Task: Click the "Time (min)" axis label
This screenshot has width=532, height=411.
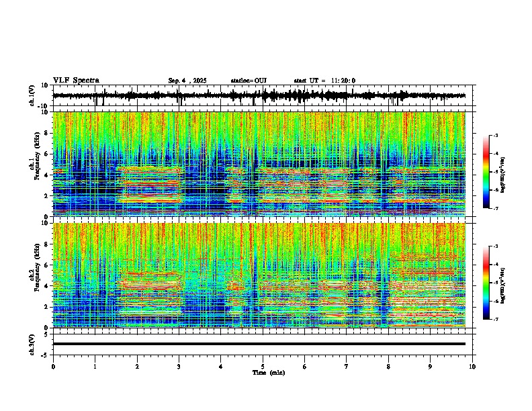Action: [269, 373]
